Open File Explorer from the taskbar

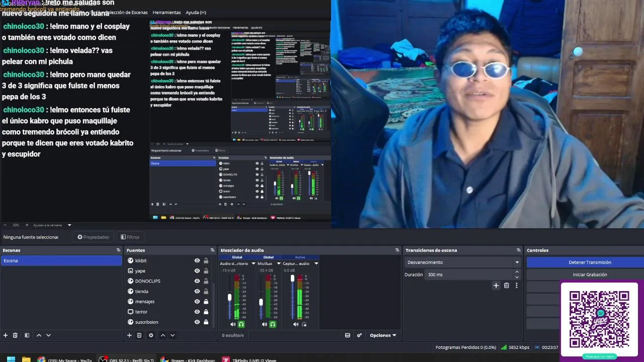point(26,359)
